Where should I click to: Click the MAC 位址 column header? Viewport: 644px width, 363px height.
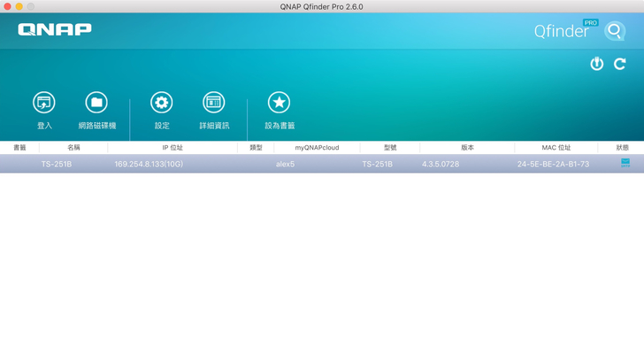556,148
